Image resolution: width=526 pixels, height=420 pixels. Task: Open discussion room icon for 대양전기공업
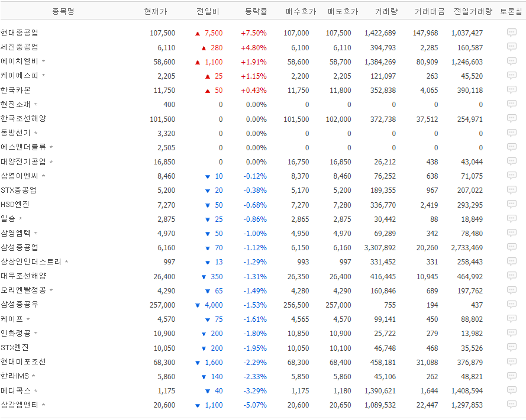point(512,161)
